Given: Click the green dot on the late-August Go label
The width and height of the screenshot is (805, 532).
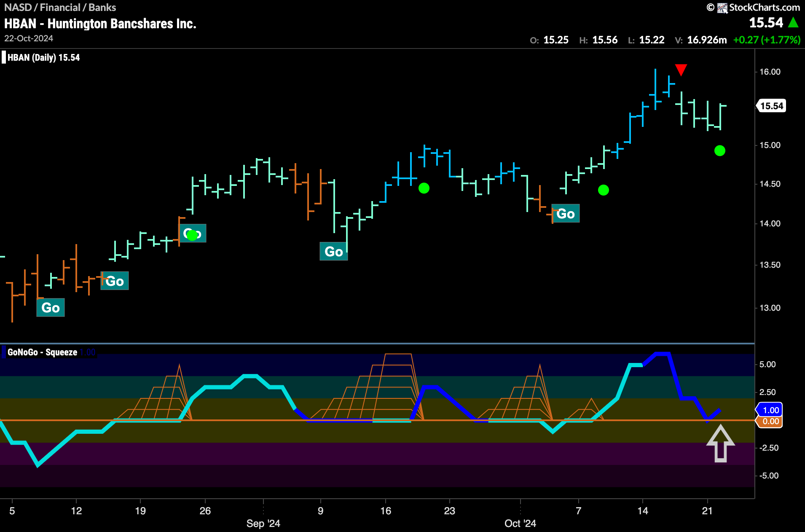Looking at the screenshot, I should pos(192,235).
